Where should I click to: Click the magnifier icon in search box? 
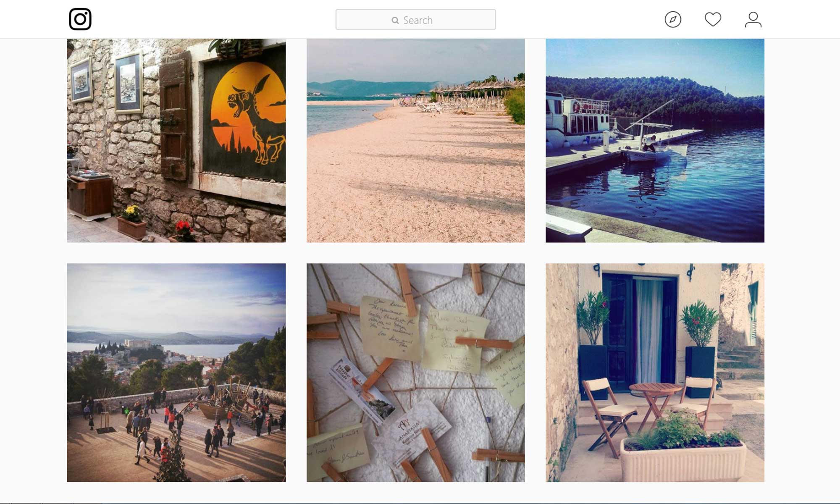pyautogui.click(x=395, y=20)
